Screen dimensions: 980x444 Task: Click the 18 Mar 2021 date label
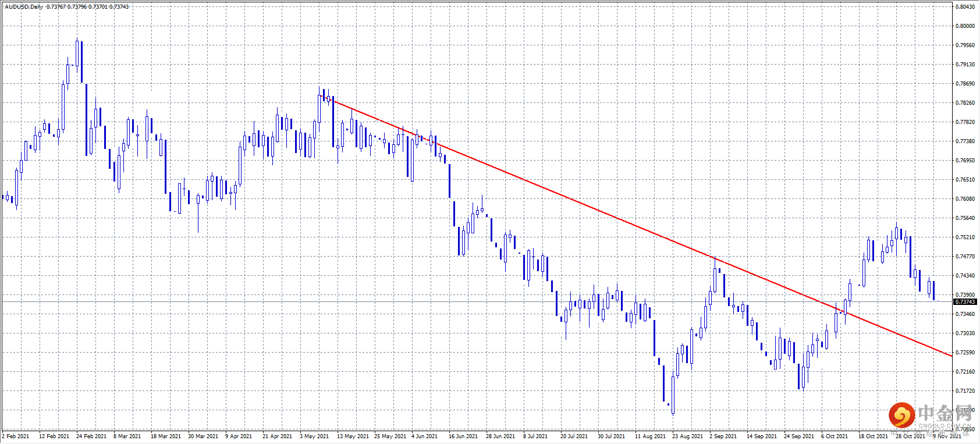166,436
